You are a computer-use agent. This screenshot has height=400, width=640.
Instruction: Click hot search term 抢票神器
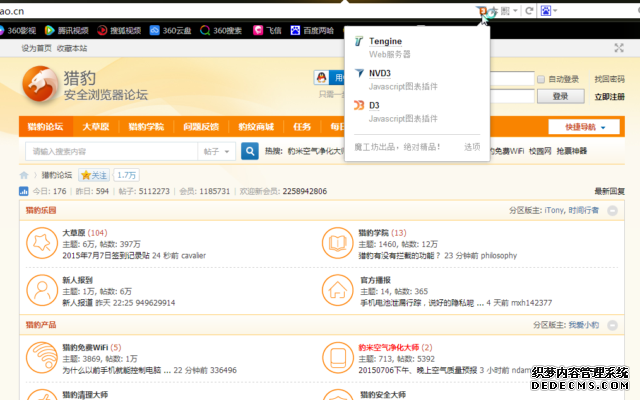(572, 151)
